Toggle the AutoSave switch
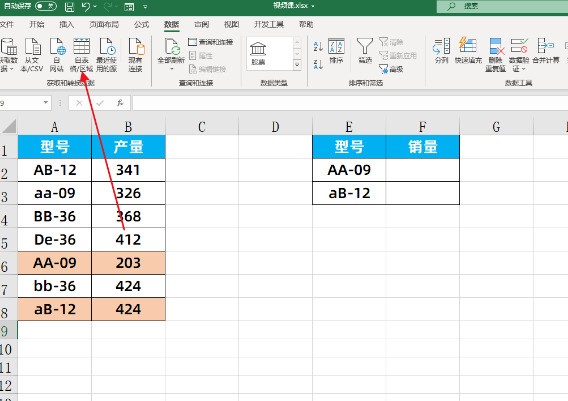 pos(46,6)
